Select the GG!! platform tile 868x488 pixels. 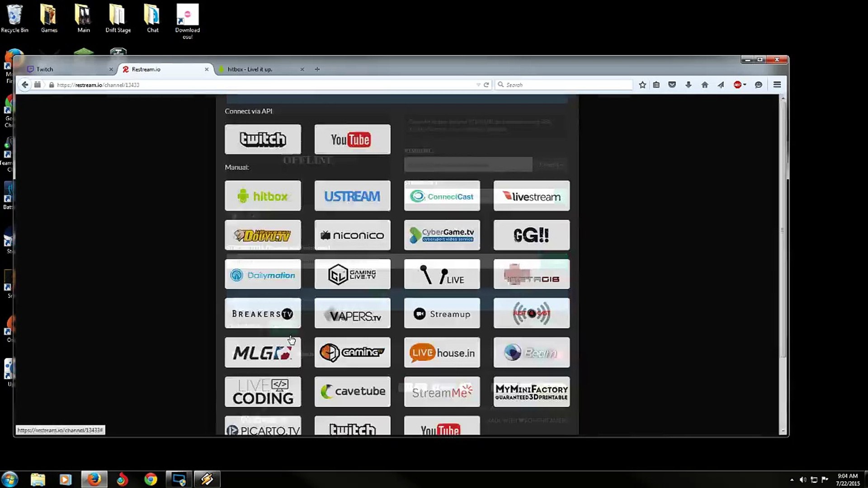[531, 235]
